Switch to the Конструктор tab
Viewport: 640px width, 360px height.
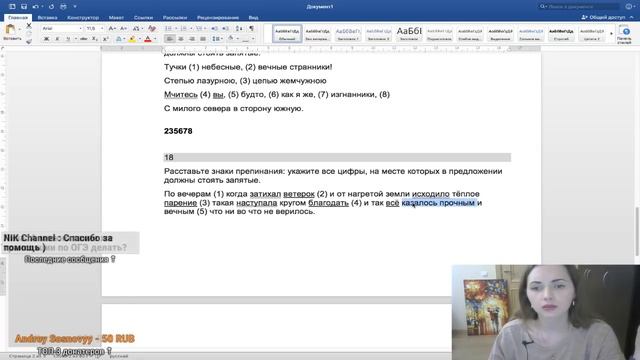[83, 18]
